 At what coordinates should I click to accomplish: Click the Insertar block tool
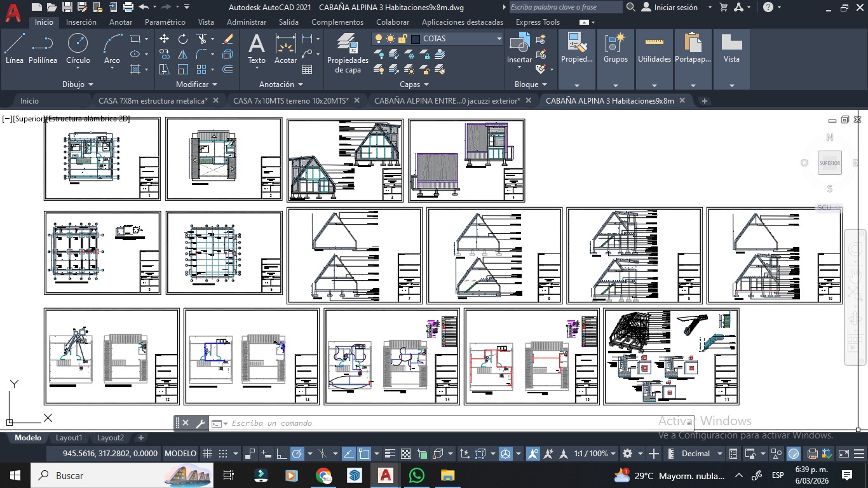pos(519,49)
